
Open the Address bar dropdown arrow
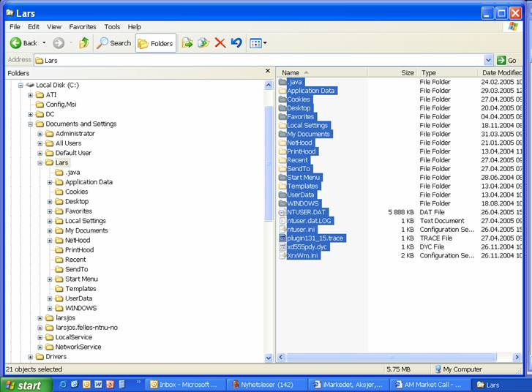pyautogui.click(x=488, y=60)
